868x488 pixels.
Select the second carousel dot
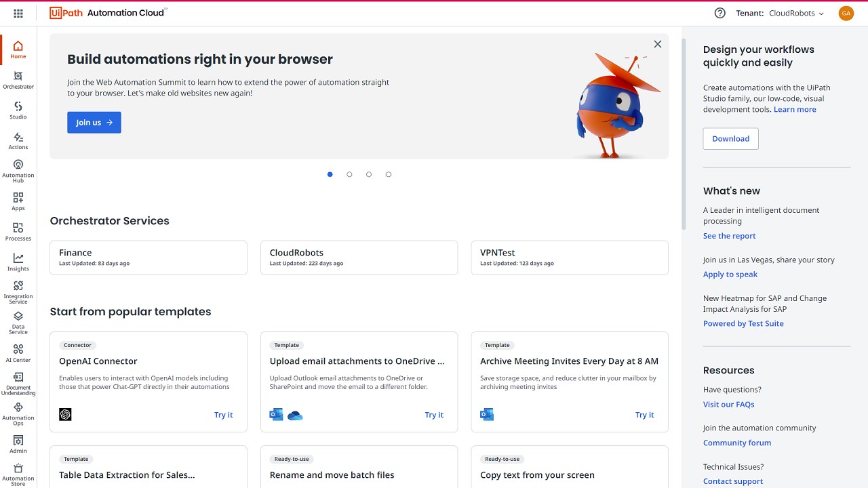[x=349, y=174]
